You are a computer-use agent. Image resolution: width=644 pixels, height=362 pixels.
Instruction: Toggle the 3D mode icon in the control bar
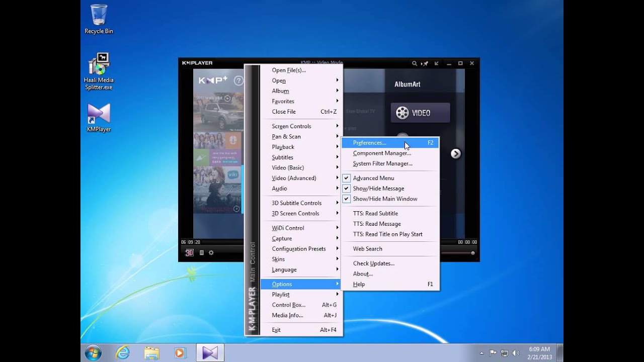click(x=189, y=252)
